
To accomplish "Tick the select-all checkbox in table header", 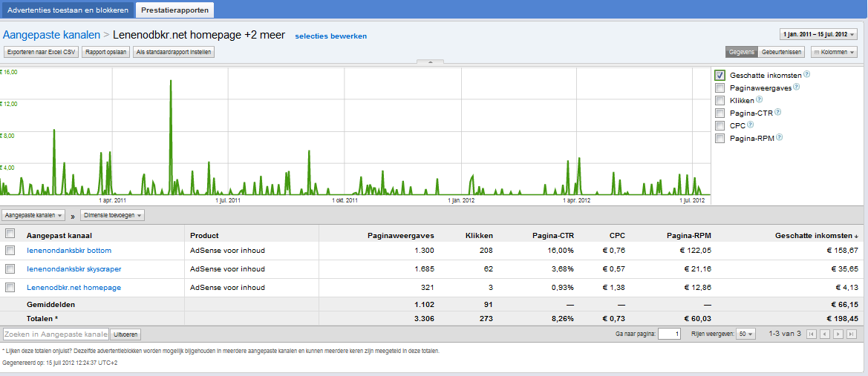I will 10,234.
